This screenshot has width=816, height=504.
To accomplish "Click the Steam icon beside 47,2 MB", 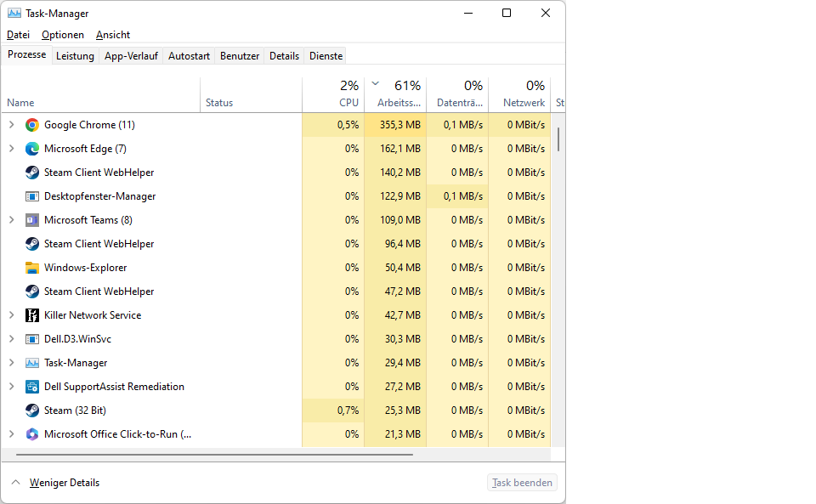I will tap(32, 292).
